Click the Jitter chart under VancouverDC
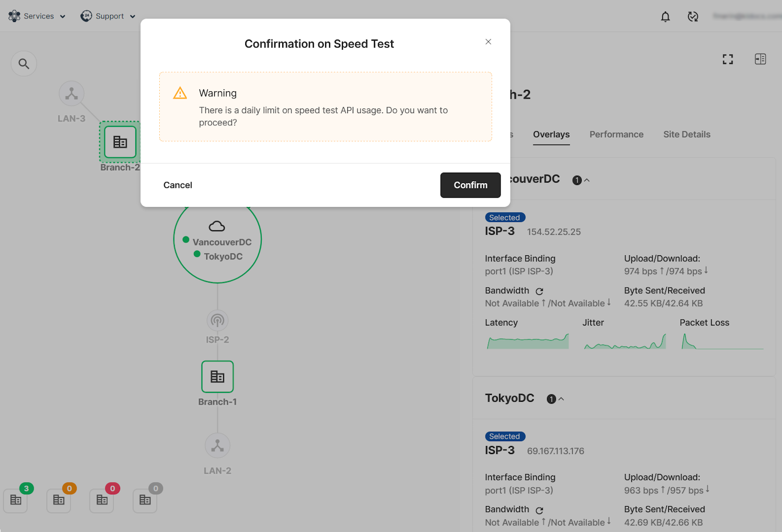The height and width of the screenshot is (532, 782). (625, 341)
